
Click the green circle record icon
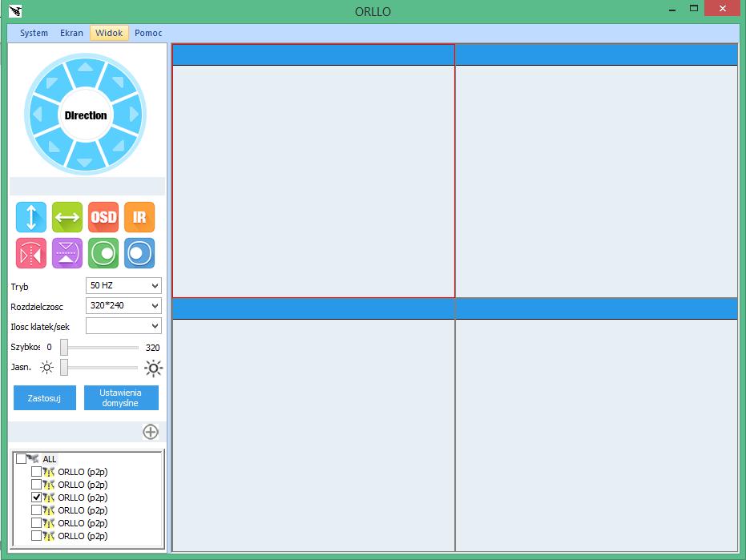(103, 253)
